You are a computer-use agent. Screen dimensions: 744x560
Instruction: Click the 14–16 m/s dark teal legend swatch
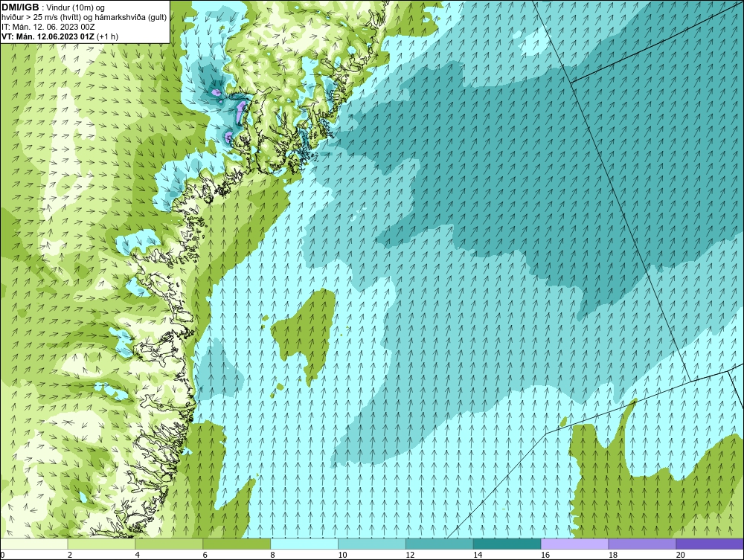point(507,544)
